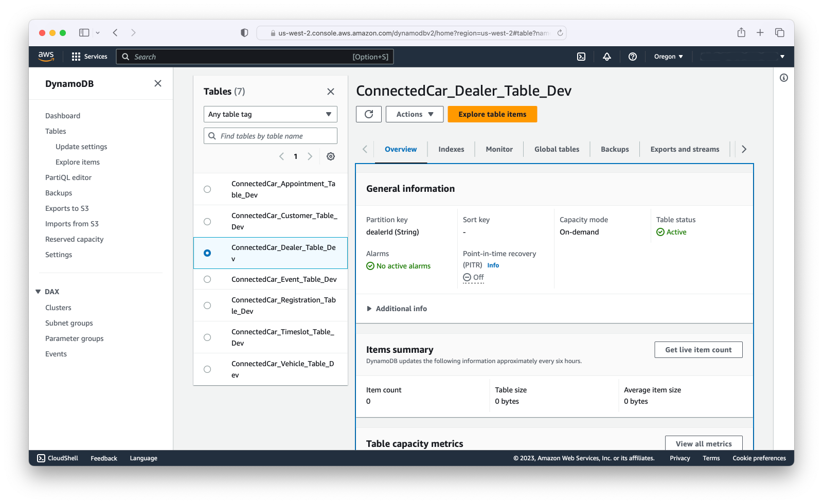The width and height of the screenshot is (823, 504).
Task: Select ConnectedCar_Registration_Table_Dev radio button
Action: [207, 305]
